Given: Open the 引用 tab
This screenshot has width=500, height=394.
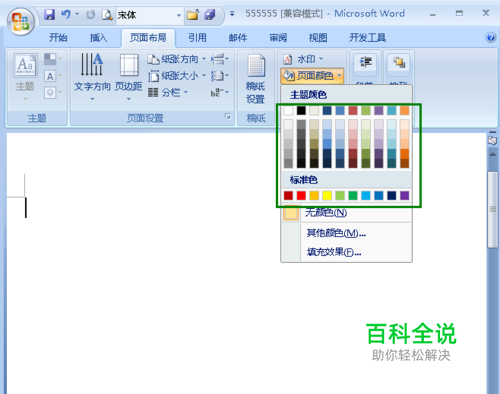Looking at the screenshot, I should [197, 38].
